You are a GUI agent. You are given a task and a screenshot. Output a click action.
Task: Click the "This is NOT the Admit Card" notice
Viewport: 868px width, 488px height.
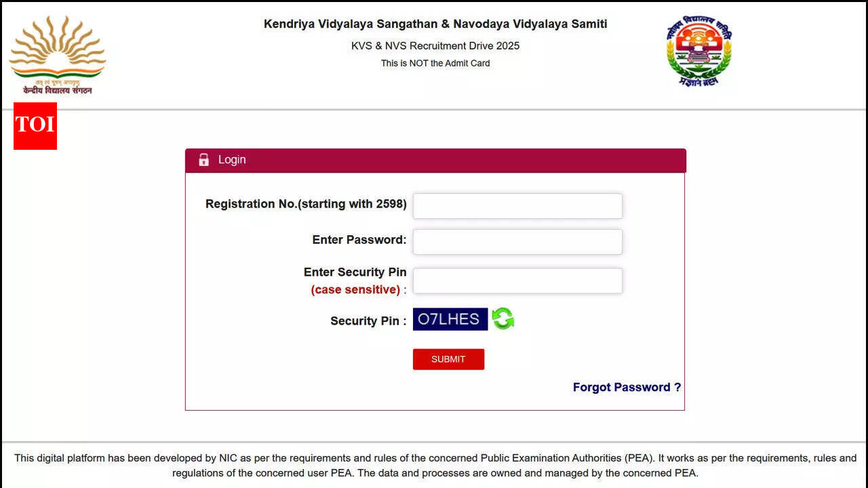point(435,63)
